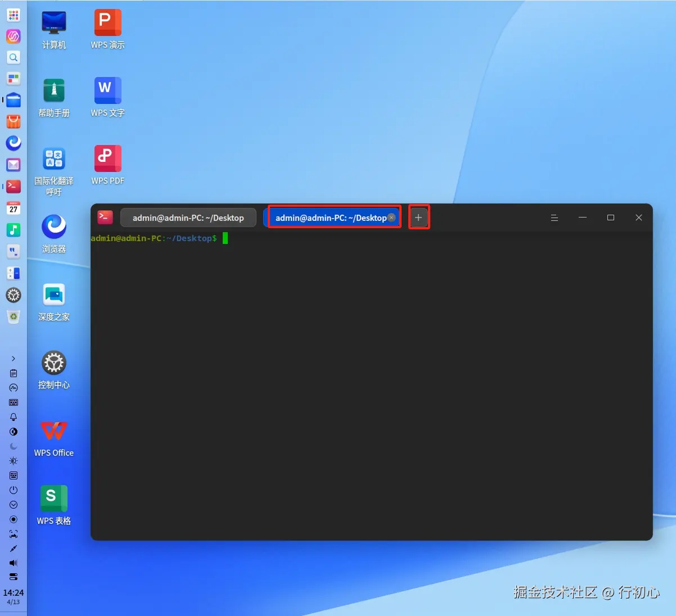Expand the tray chevron arrow in dock

pyautogui.click(x=13, y=359)
